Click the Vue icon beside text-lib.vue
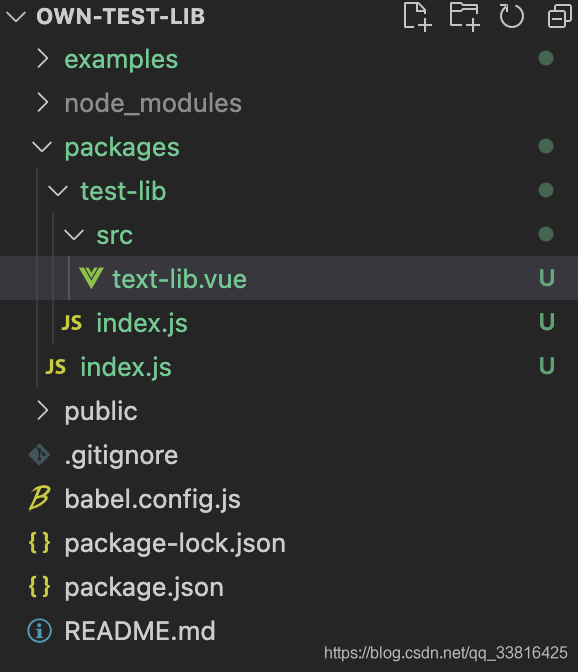Screen dimensions: 578x672 (91, 278)
